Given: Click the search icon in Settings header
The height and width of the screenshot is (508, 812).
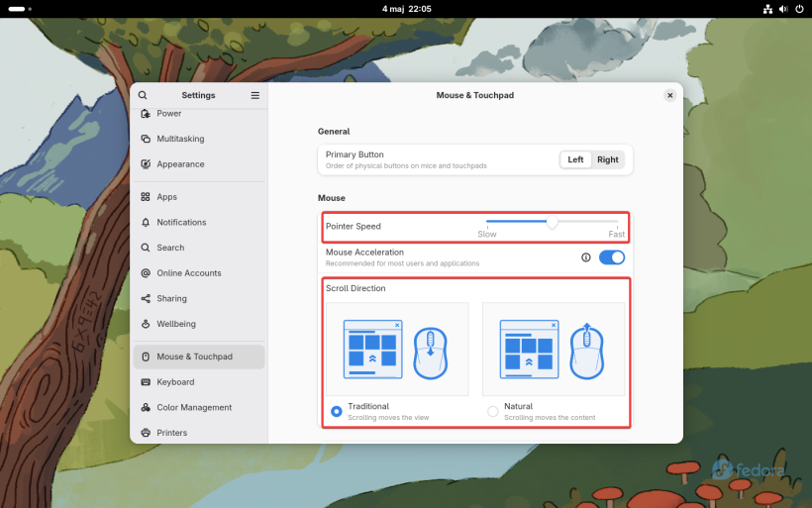Looking at the screenshot, I should (143, 95).
